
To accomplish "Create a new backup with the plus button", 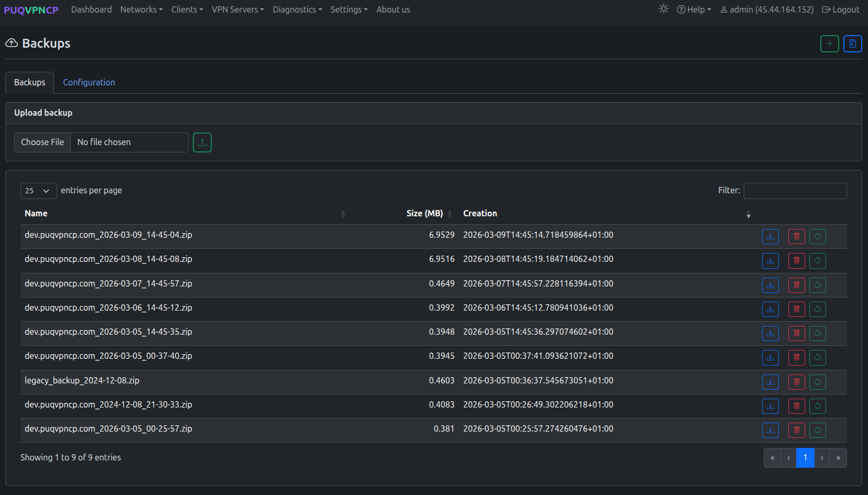I will coord(829,44).
